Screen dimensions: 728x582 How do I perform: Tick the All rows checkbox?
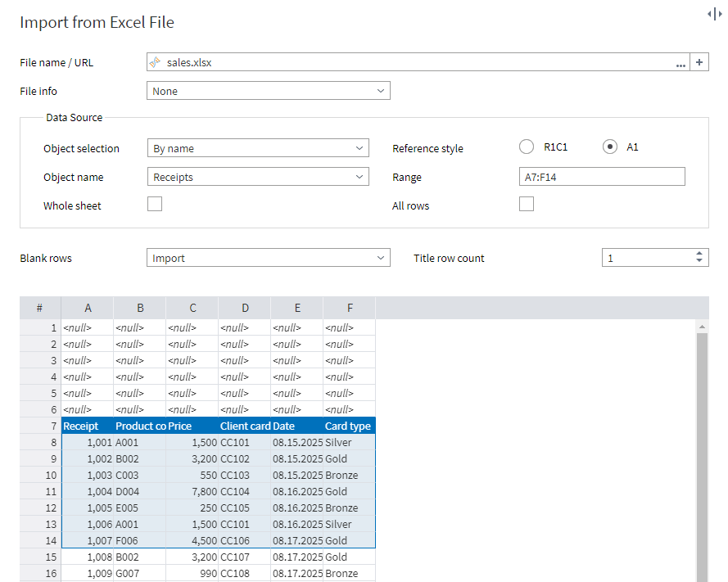[527, 205]
